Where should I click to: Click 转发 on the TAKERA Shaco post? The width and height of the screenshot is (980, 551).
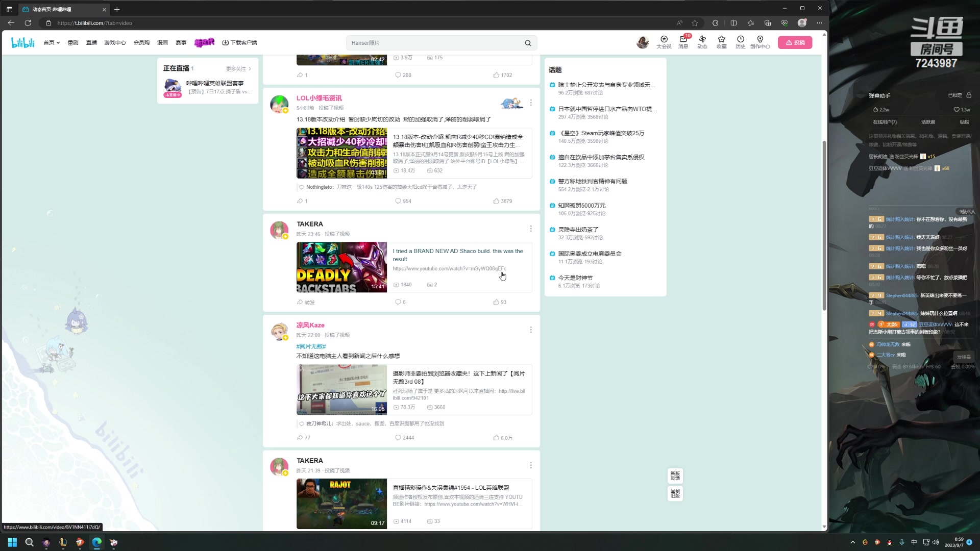pyautogui.click(x=306, y=302)
